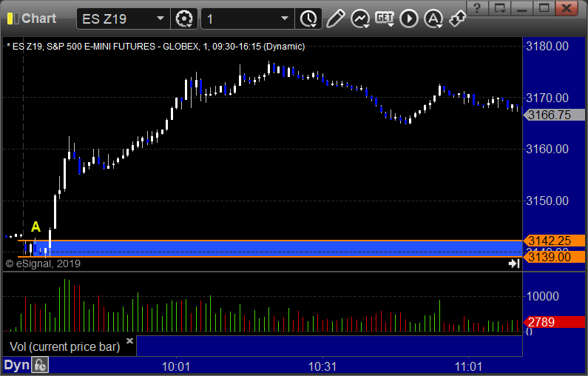Toggle the yellow chart link indicator
The height and width of the screenshot is (376, 588).
(9, 19)
